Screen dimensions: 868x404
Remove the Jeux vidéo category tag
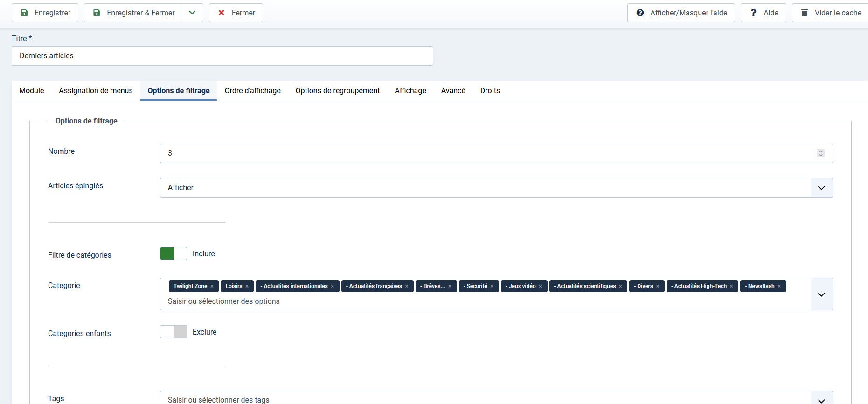pyautogui.click(x=540, y=286)
